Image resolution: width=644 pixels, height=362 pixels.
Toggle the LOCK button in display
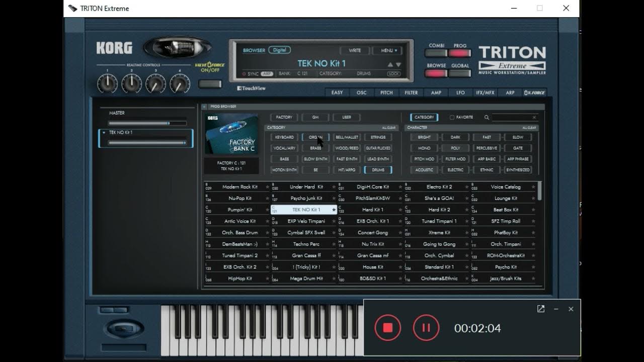point(394,74)
